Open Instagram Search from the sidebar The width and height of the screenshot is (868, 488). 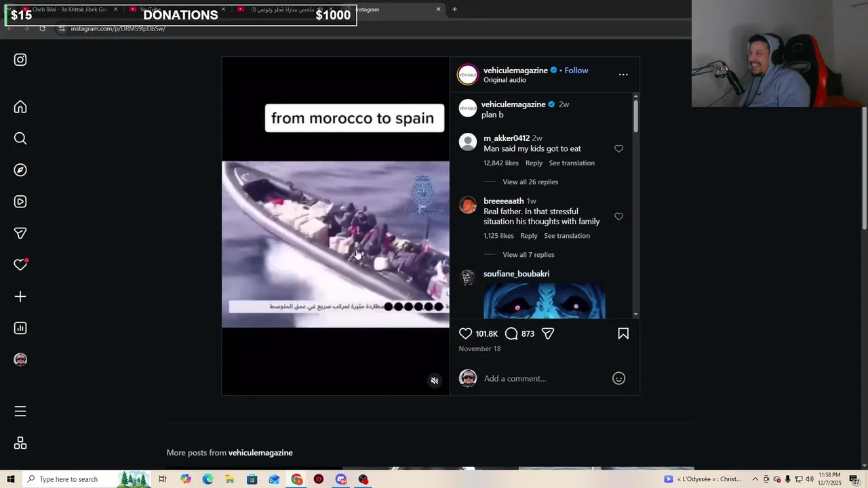(20, 138)
